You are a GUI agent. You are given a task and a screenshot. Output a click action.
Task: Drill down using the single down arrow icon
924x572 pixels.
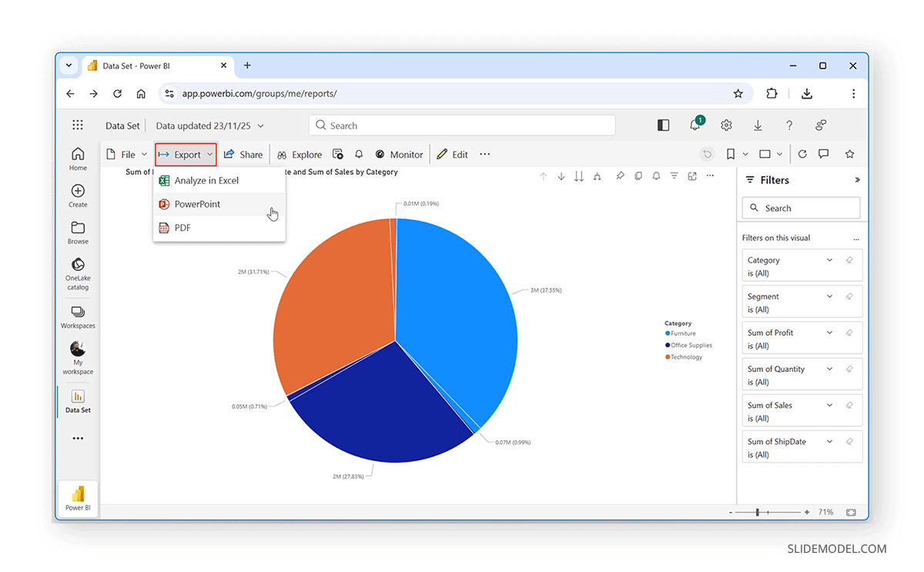pyautogui.click(x=561, y=176)
